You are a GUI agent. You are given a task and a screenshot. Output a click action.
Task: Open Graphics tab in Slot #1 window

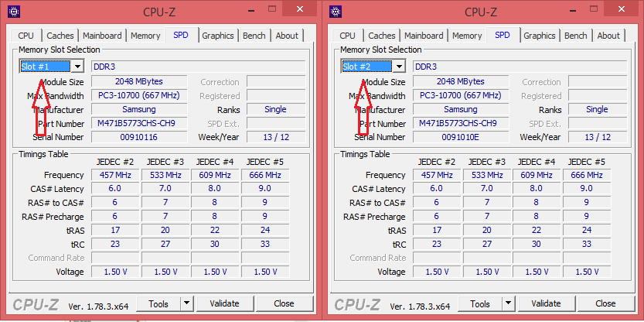218,36
